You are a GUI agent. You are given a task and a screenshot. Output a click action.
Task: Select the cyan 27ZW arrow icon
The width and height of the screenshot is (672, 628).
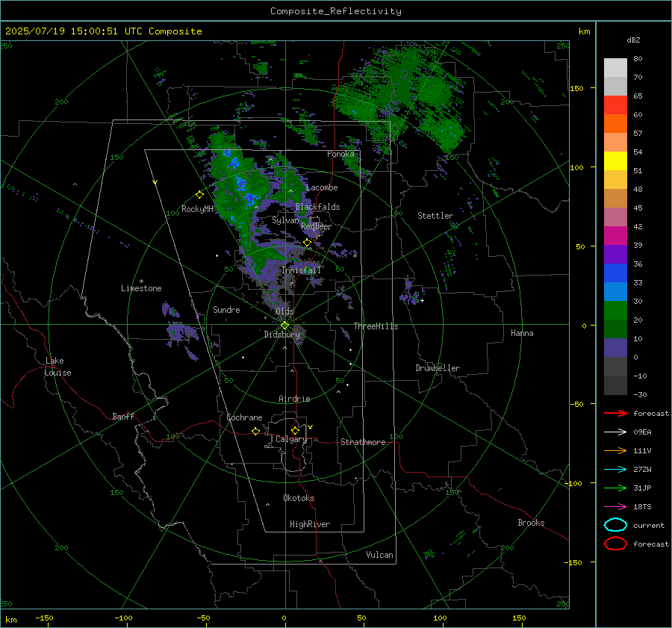coord(615,470)
